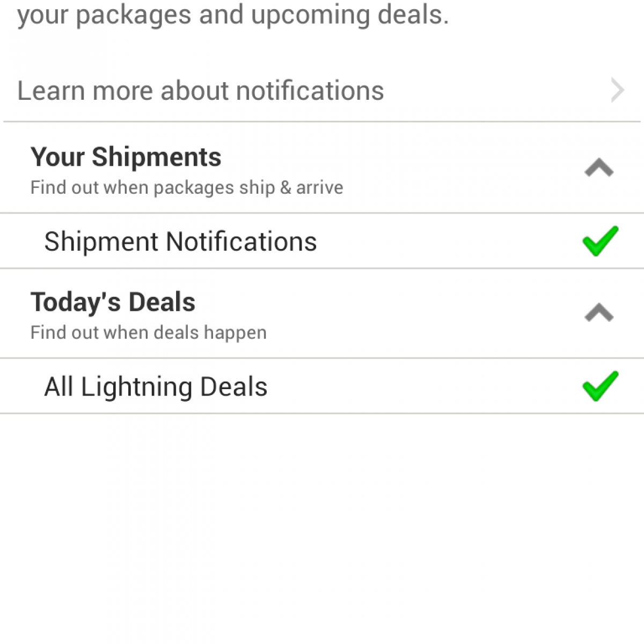Toggle the Shipment Notifications green checkmark
Image resolution: width=644 pixels, height=644 pixels.
click(600, 241)
